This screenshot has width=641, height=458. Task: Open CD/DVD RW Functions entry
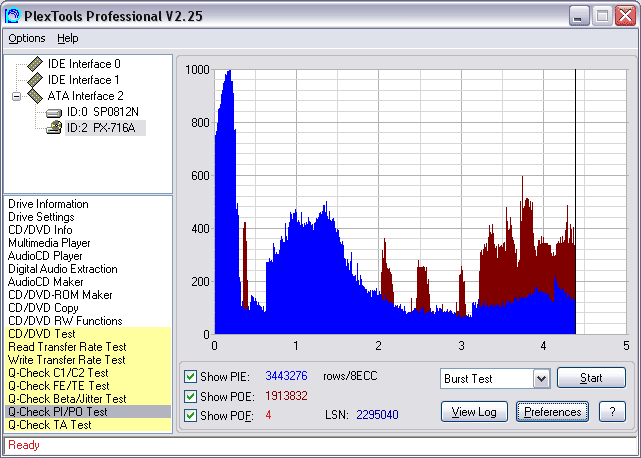(x=65, y=321)
